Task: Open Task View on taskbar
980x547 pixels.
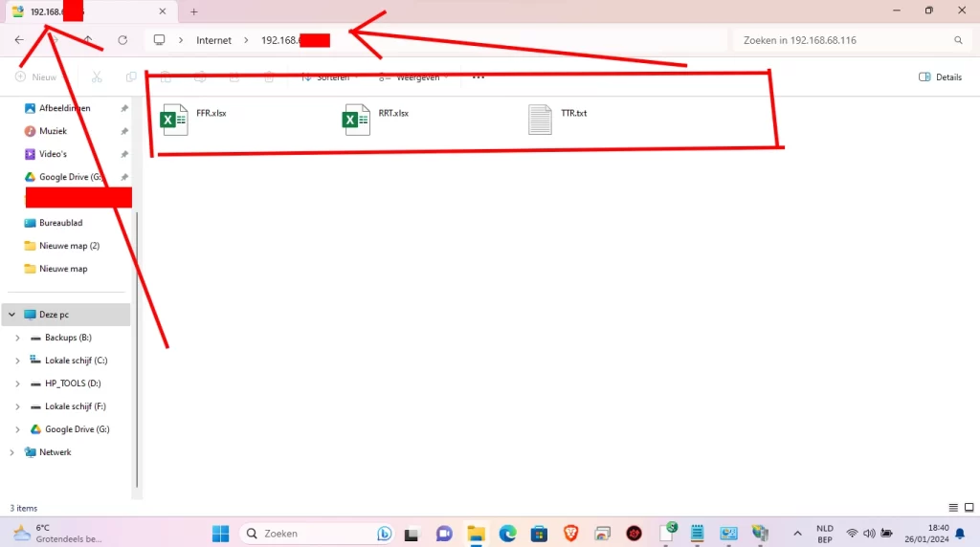Action: pos(411,534)
